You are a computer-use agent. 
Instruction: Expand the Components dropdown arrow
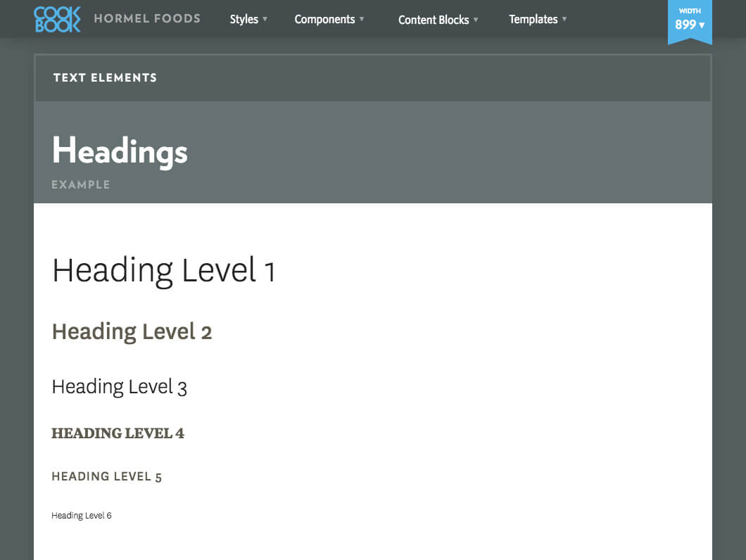tap(362, 19)
